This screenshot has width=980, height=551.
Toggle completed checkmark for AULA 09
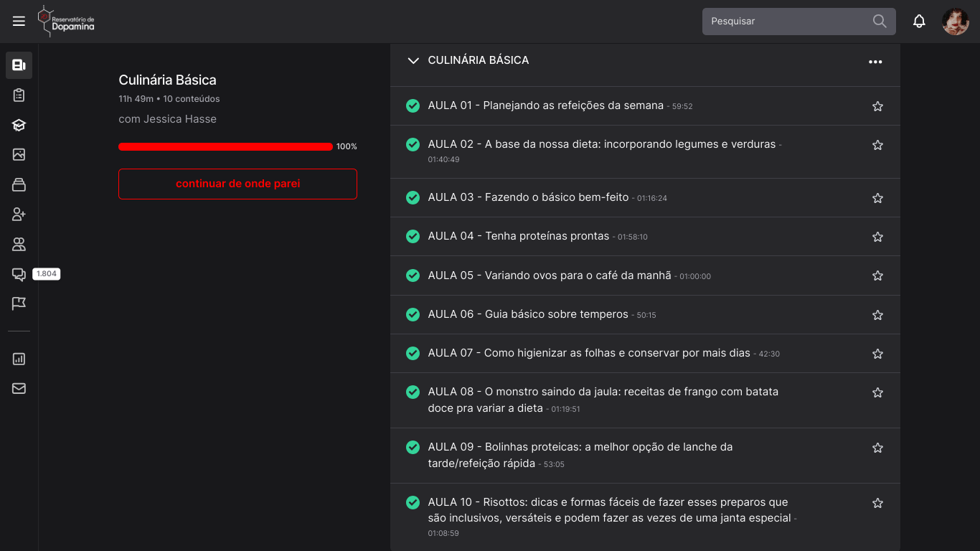point(413,447)
